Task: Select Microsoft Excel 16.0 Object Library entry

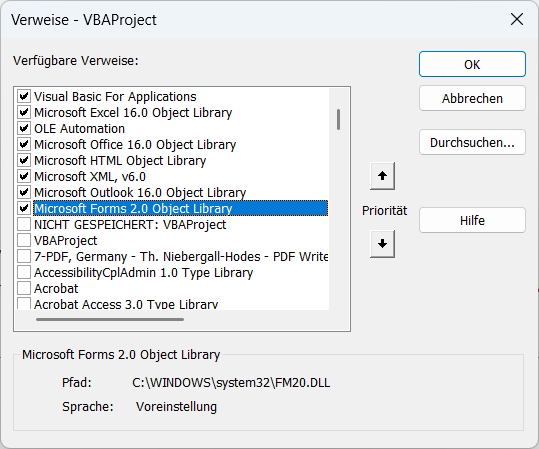Action: [133, 113]
